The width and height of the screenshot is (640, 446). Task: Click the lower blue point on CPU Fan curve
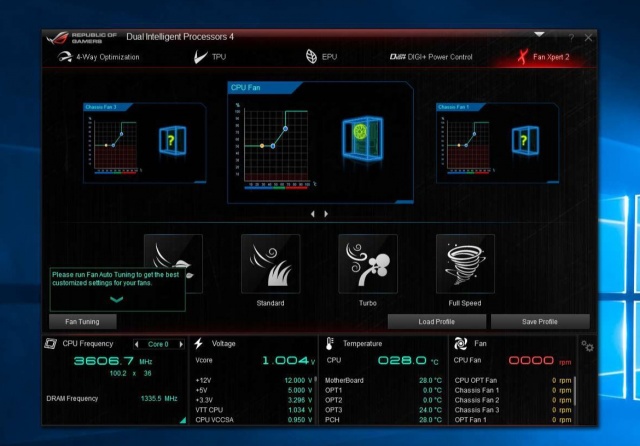[x=273, y=146]
